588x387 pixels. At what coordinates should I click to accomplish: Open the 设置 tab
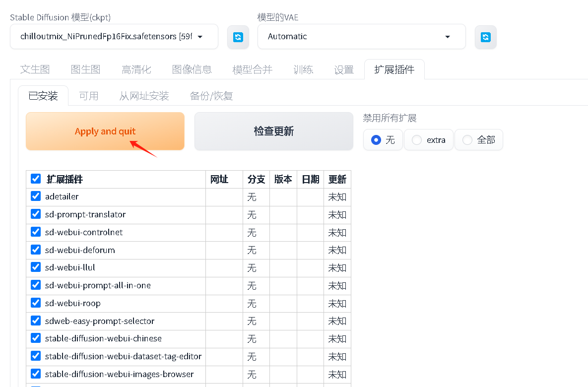point(344,69)
